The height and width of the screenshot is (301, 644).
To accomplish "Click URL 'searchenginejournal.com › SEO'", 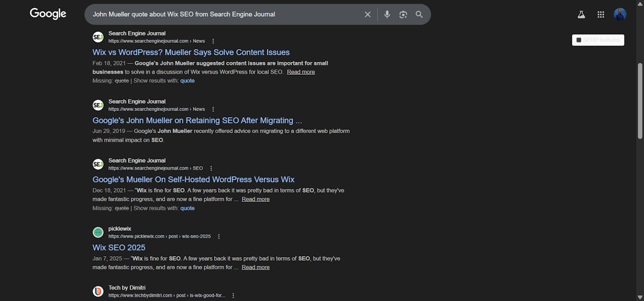I will (x=155, y=168).
